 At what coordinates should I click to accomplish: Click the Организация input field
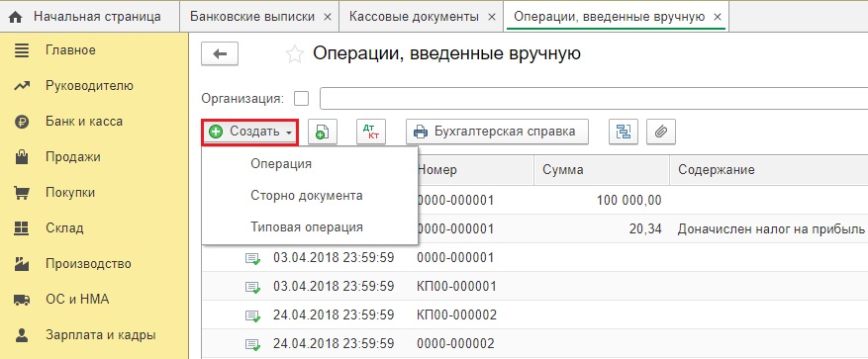coord(594,99)
